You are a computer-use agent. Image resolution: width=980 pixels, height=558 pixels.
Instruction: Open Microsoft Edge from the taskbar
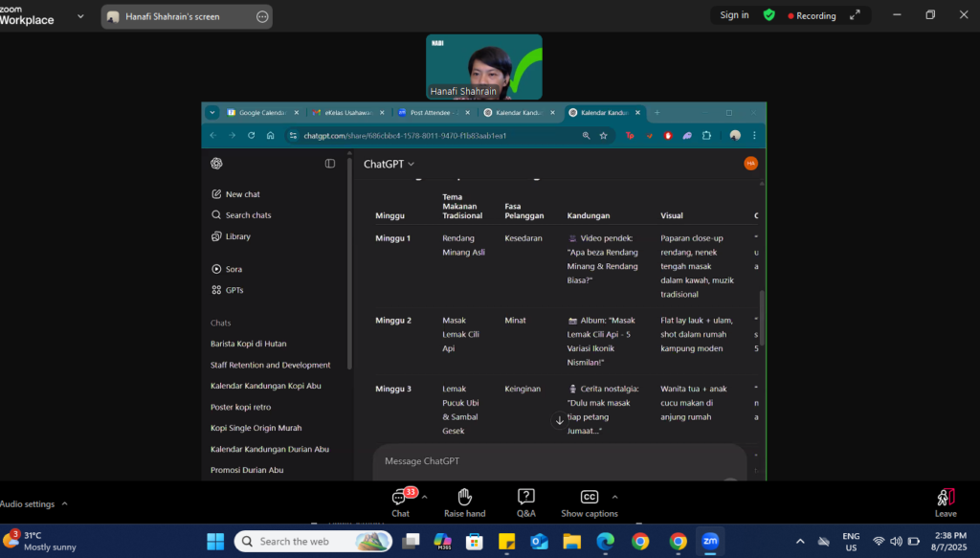click(x=605, y=541)
